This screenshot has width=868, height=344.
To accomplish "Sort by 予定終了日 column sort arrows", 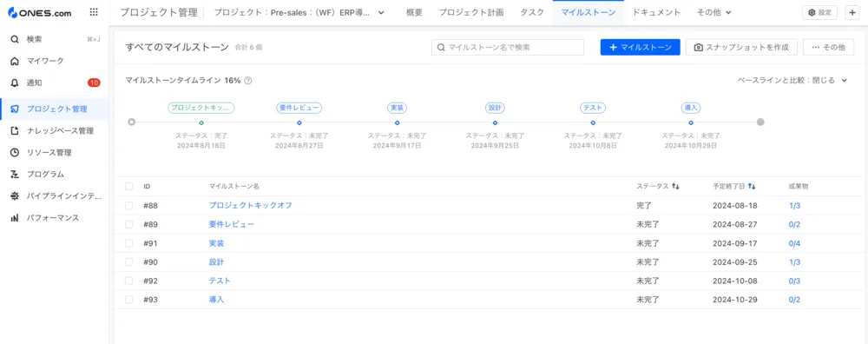I will click(x=752, y=187).
